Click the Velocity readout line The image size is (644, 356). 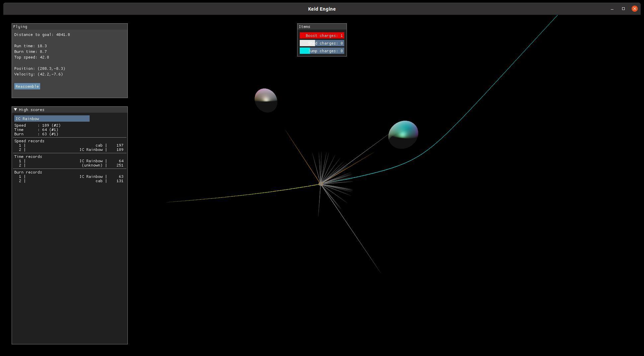pyautogui.click(x=39, y=74)
